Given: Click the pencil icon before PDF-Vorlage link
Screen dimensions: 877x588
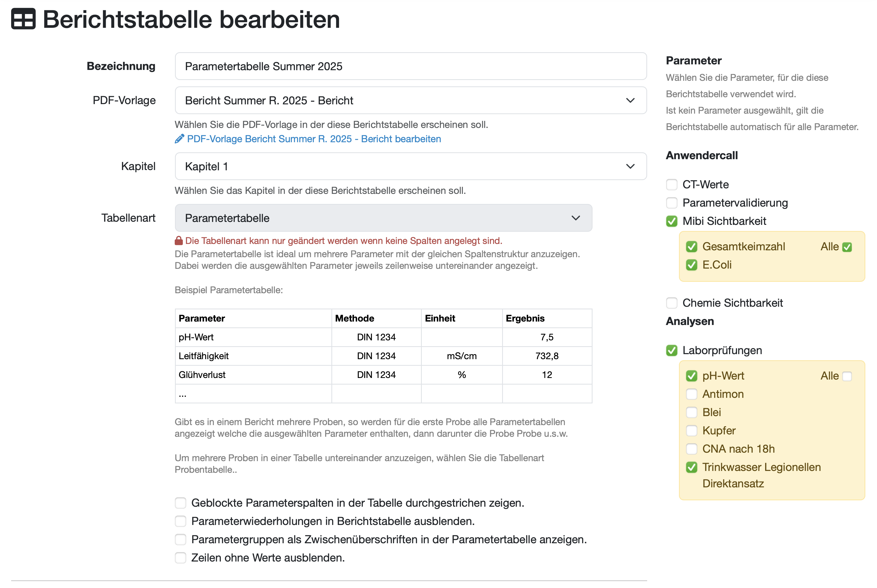Looking at the screenshot, I should tap(179, 139).
